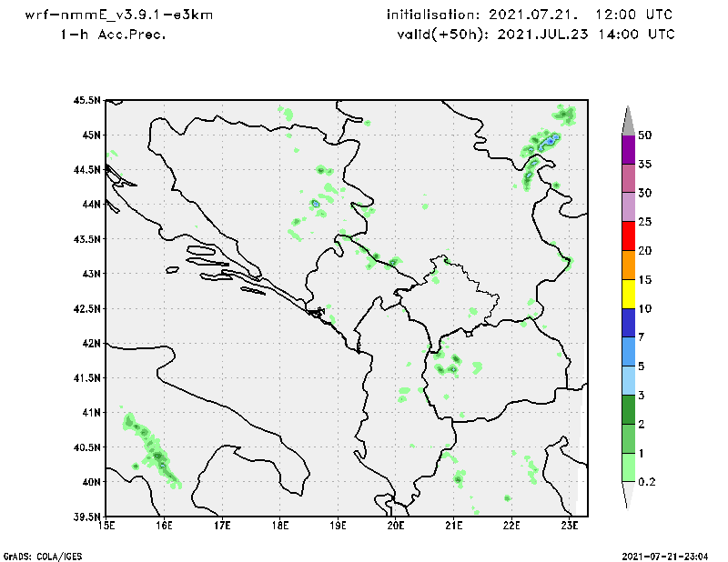Click the '41.5N' latitude axis label
This screenshot has height=562, width=728.
pyautogui.click(x=86, y=377)
